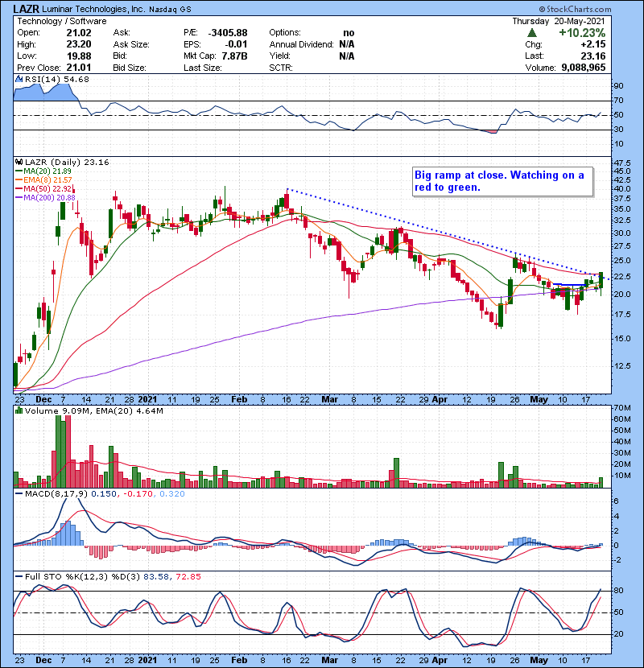644x668 pixels.
Task: Click the date Thursday 20-May-2021
Action: [559, 21]
